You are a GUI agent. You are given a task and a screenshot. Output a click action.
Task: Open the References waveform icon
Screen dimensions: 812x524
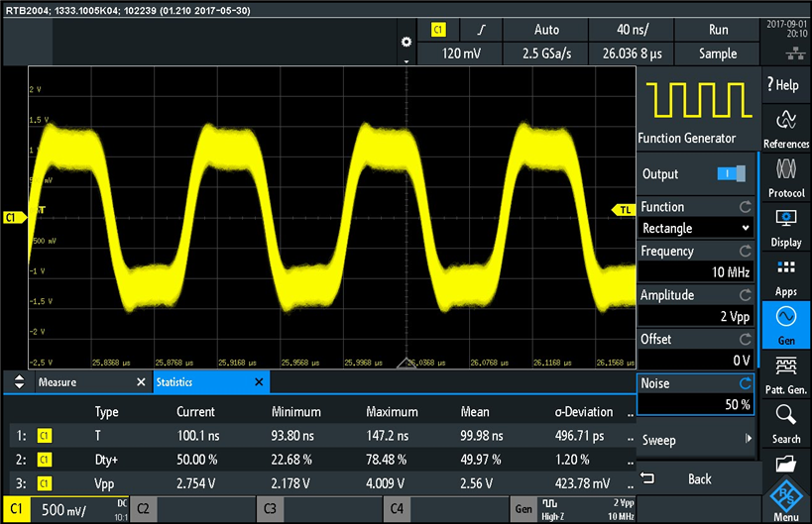tap(785, 128)
